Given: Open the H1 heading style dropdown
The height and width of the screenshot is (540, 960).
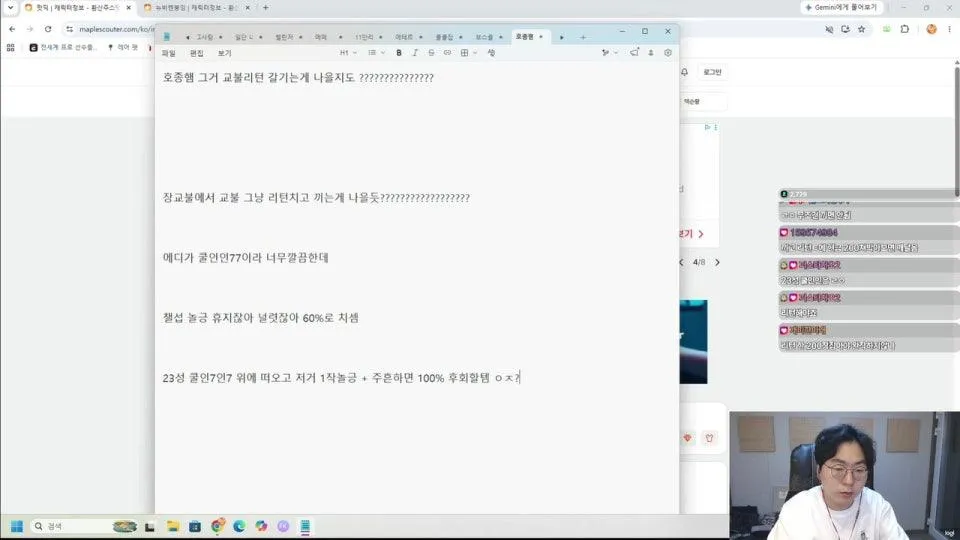Looking at the screenshot, I should [348, 53].
